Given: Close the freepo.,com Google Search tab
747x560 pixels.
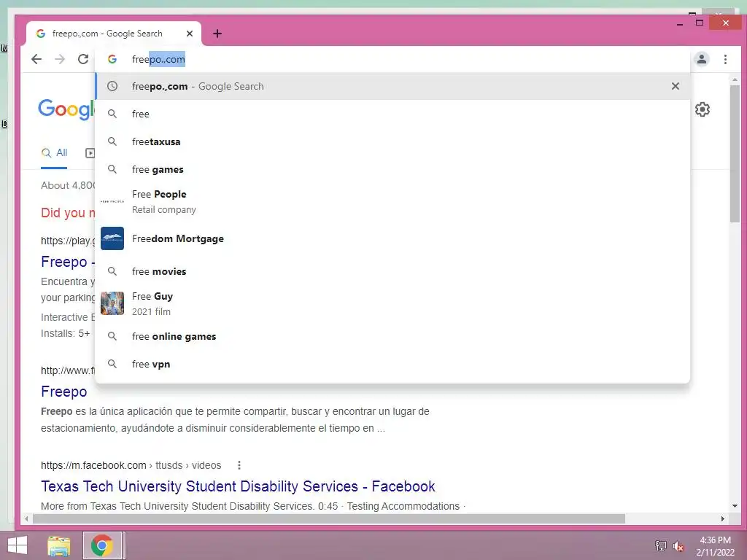Looking at the screenshot, I should (190, 34).
